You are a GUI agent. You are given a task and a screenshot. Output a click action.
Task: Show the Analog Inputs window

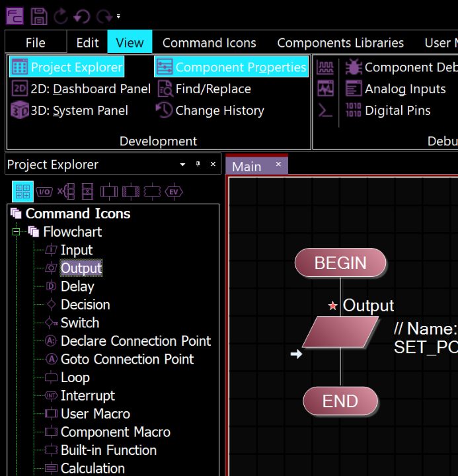click(396, 89)
